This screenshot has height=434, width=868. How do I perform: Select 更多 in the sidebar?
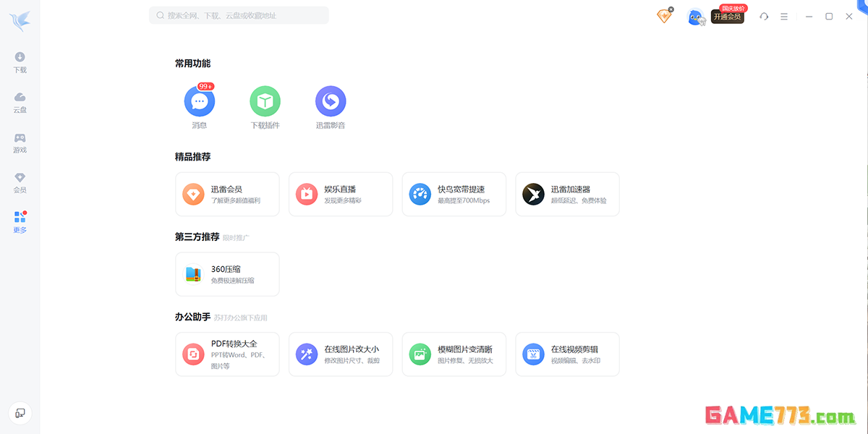tap(20, 222)
